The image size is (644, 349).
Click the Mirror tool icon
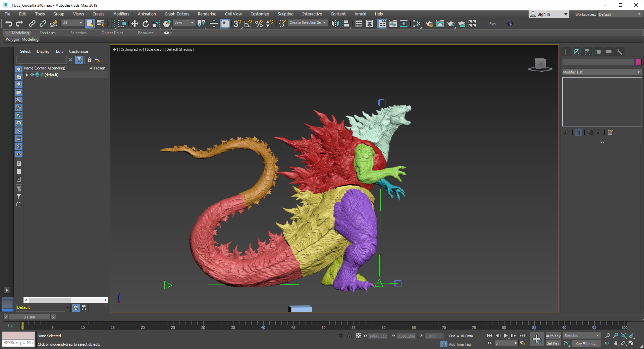point(335,23)
